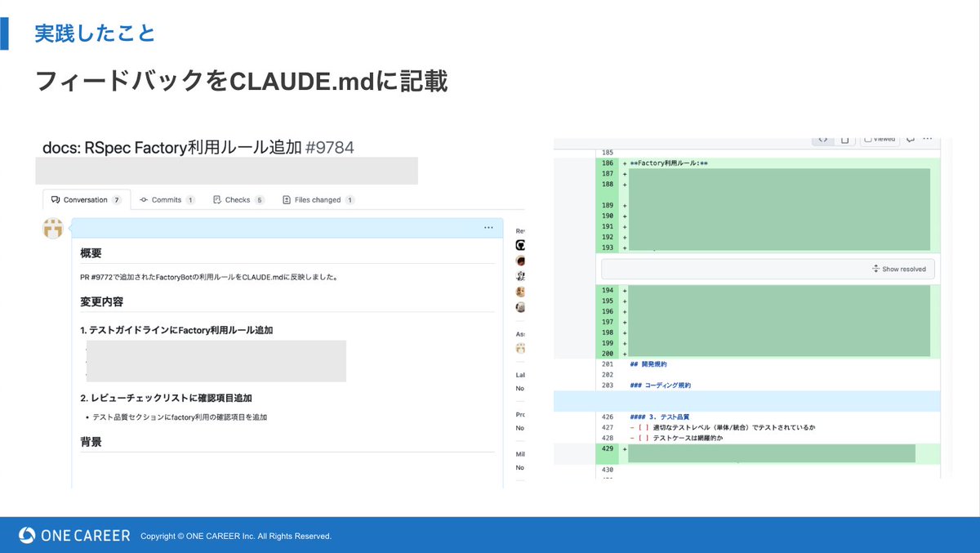This screenshot has width=980, height=553.
Task: Click the Files changed count badge 1
Action: pyautogui.click(x=350, y=199)
